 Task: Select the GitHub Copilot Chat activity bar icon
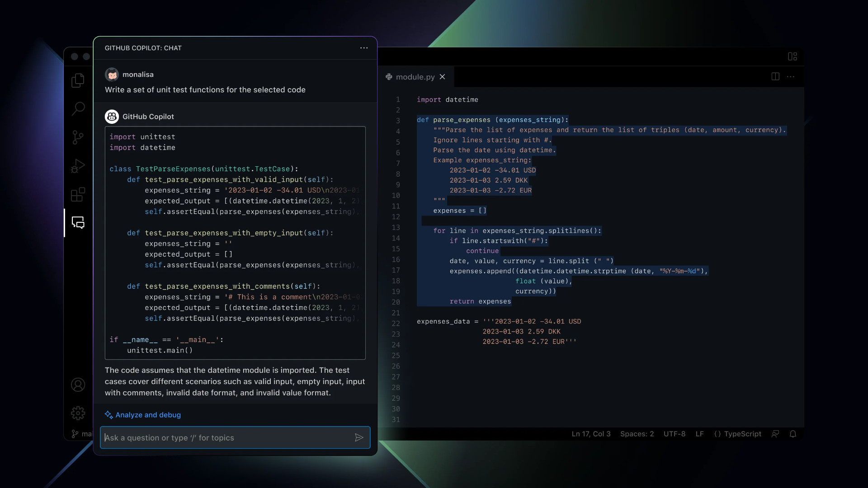pos(77,222)
